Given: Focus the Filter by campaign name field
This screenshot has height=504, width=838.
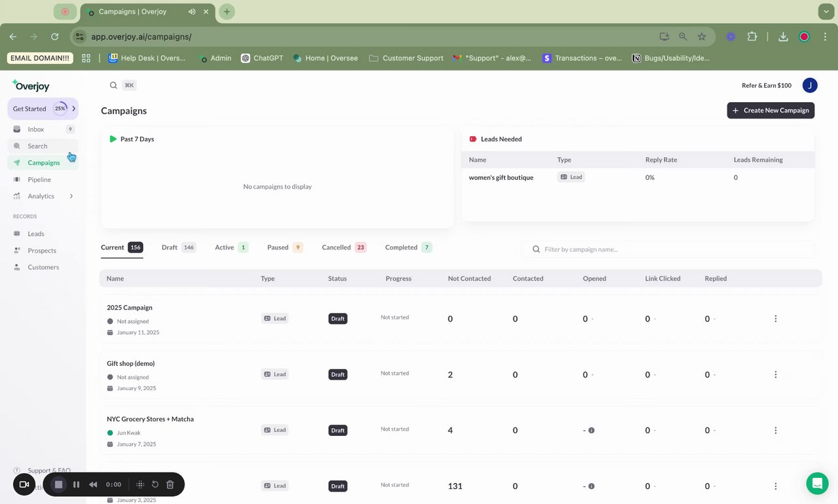Looking at the screenshot, I should [668, 249].
